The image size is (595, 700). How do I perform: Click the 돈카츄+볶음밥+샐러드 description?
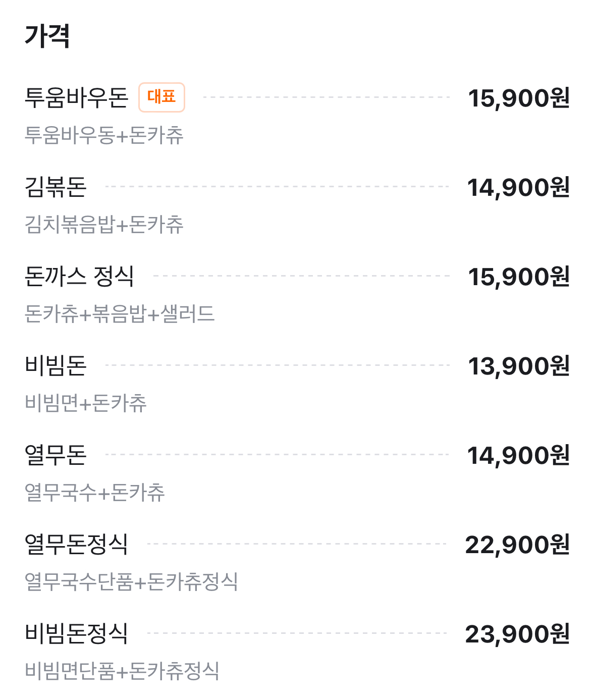[120, 314]
